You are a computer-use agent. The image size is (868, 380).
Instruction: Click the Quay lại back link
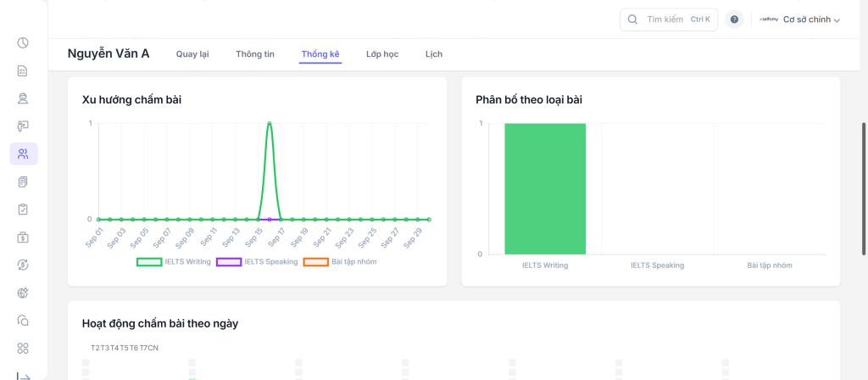(x=192, y=54)
